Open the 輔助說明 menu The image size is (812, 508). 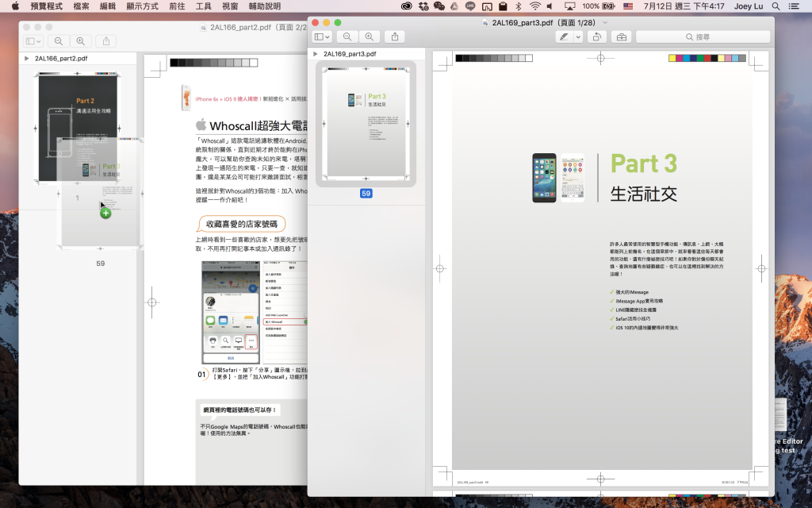[265, 6]
